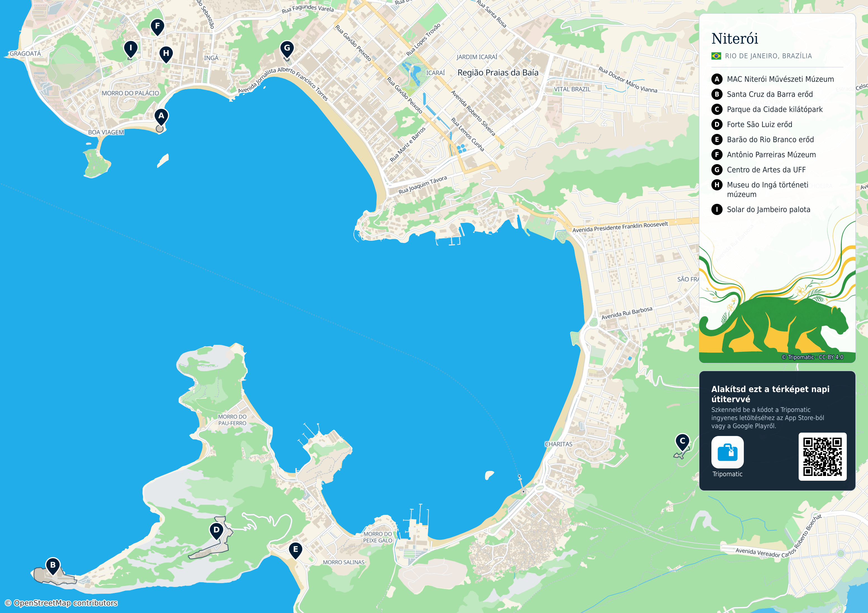The width and height of the screenshot is (868, 613).
Task: Click legend badge I beside Solar do Jambeiro
Action: click(717, 209)
